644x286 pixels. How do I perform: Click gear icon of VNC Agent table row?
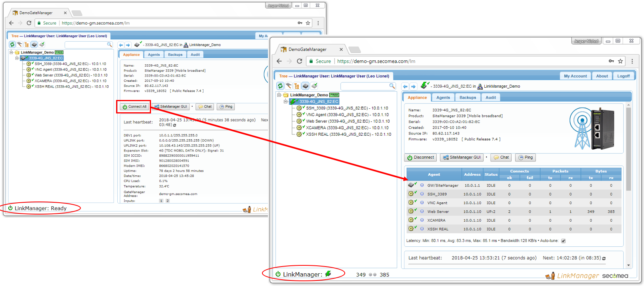click(x=411, y=202)
